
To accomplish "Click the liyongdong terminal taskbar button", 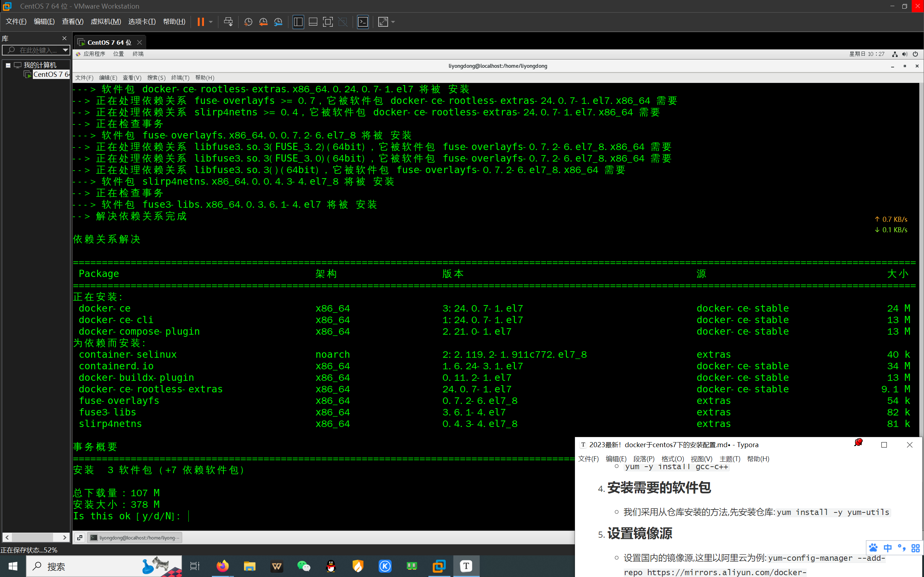I will click(134, 538).
